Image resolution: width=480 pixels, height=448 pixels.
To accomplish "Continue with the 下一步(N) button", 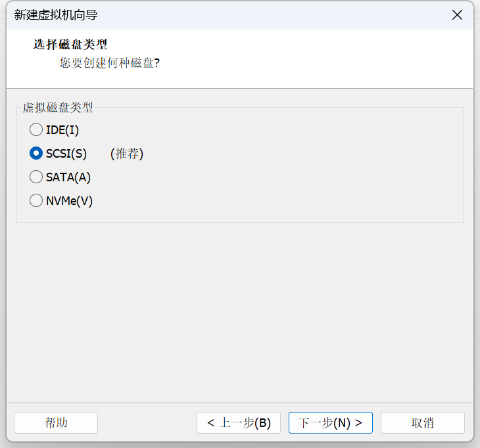I will tap(331, 422).
